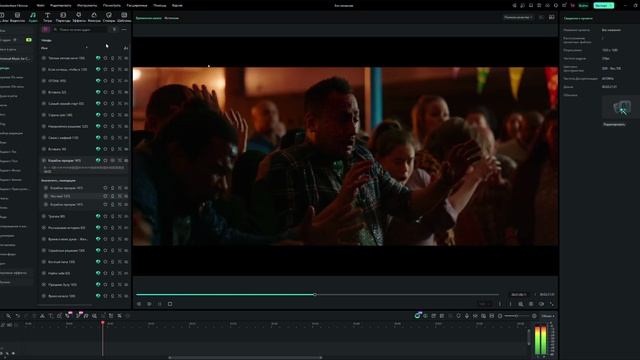The height and width of the screenshot is (360, 640).
Task: Click the audio search input field
Action: [x=81, y=29]
